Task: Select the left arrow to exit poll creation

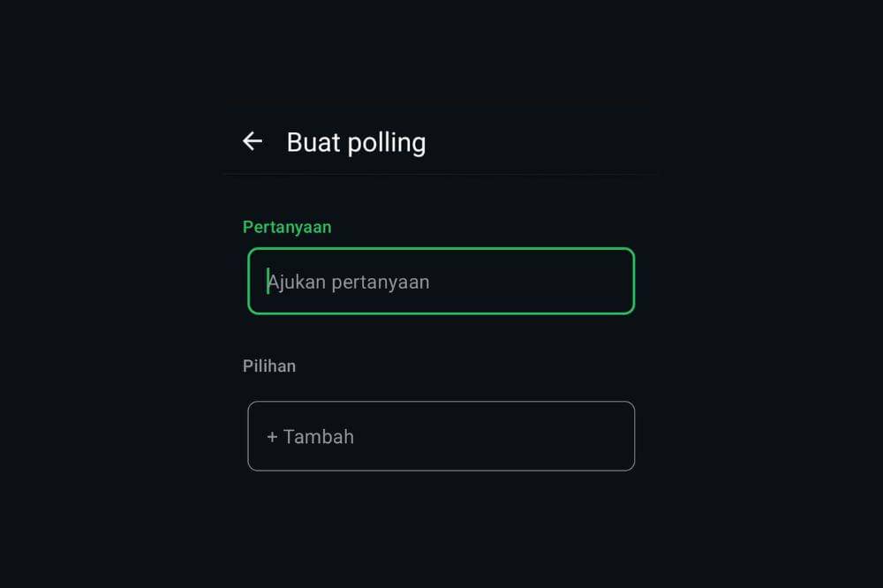Action: 253,140
